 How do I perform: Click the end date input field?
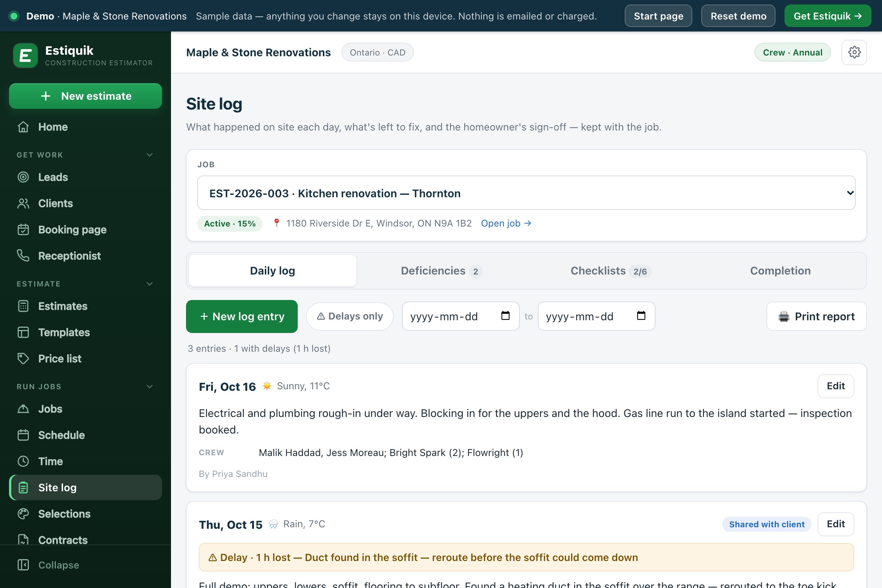coord(596,316)
